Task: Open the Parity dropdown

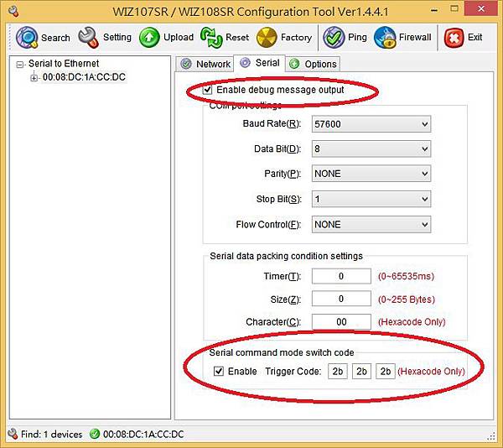Action: click(x=371, y=174)
